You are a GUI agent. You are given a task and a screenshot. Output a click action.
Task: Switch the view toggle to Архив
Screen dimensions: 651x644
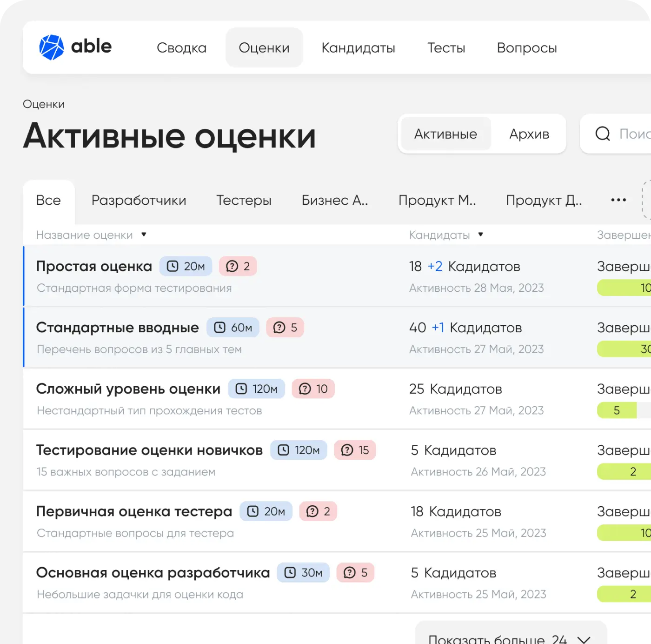click(529, 134)
